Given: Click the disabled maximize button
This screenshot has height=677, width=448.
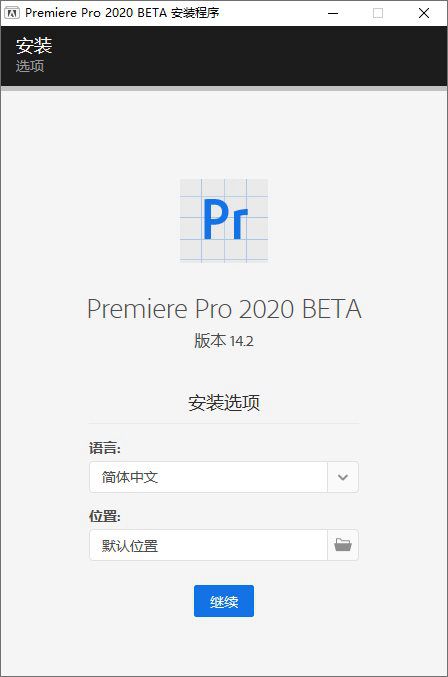Looking at the screenshot, I should click(x=378, y=13).
